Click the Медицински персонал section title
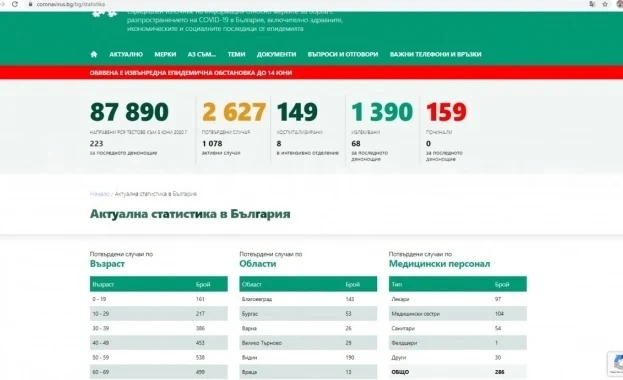The height and width of the screenshot is (380, 623). (x=439, y=264)
